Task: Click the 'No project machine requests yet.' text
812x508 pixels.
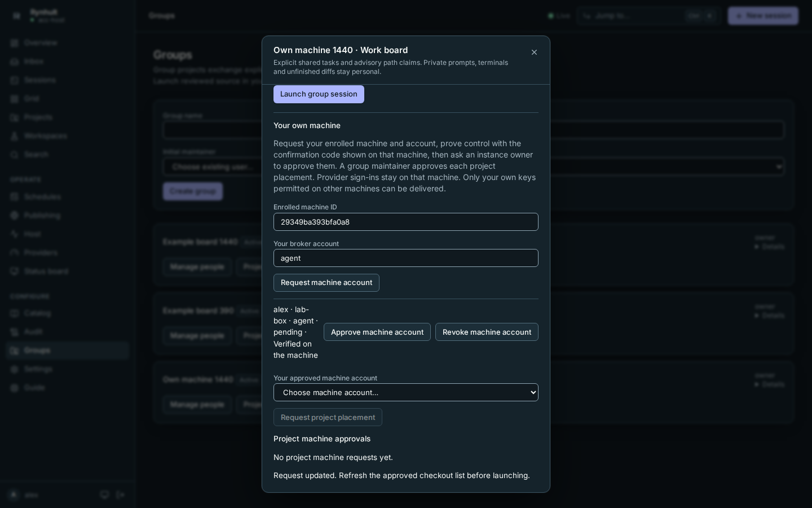Action: click(x=333, y=457)
